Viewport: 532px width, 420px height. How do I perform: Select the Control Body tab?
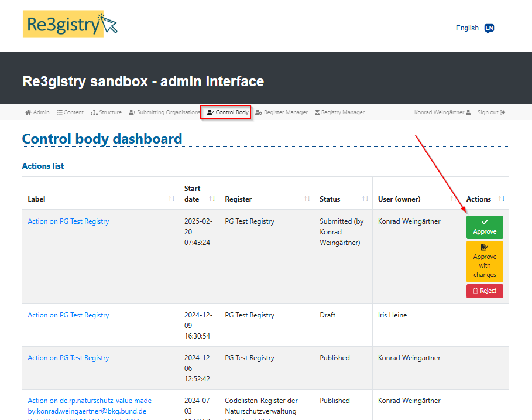point(228,112)
